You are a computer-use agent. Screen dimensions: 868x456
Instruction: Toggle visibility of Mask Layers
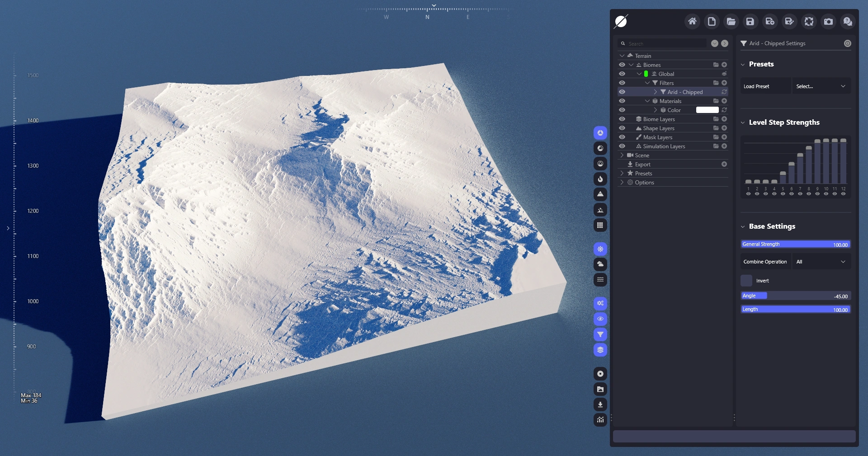[622, 137]
